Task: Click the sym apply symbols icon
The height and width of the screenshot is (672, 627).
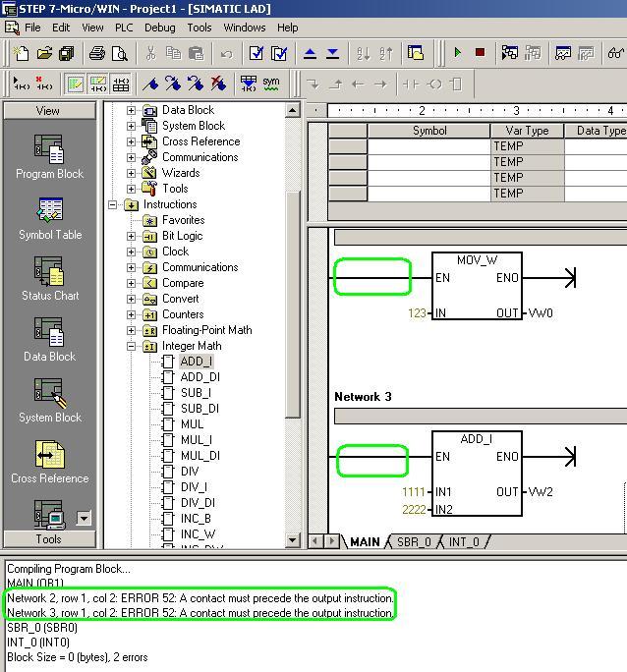Action: coord(271,84)
